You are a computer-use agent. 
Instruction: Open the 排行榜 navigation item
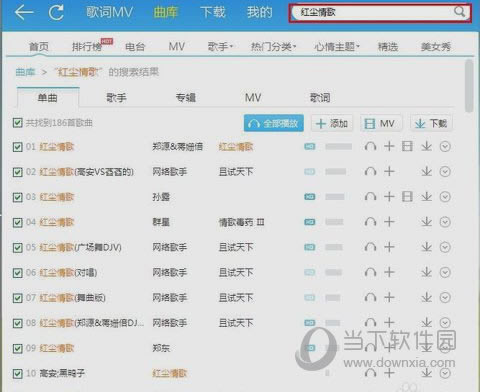(x=87, y=46)
